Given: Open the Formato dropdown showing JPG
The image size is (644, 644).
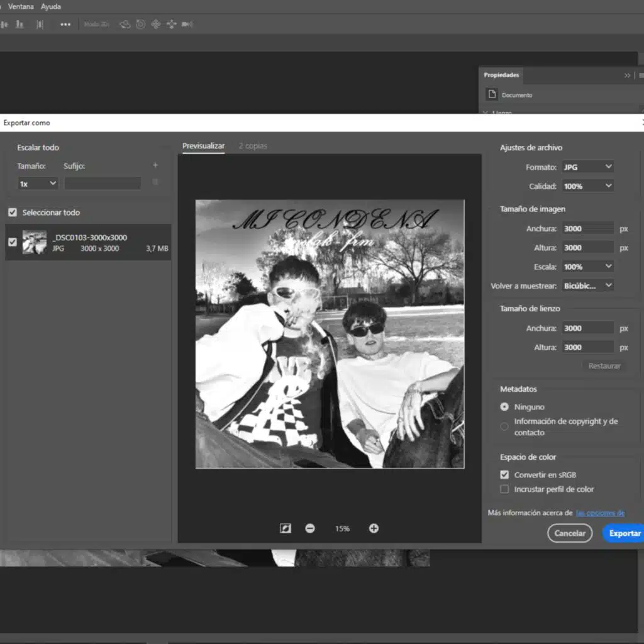Looking at the screenshot, I should [587, 167].
